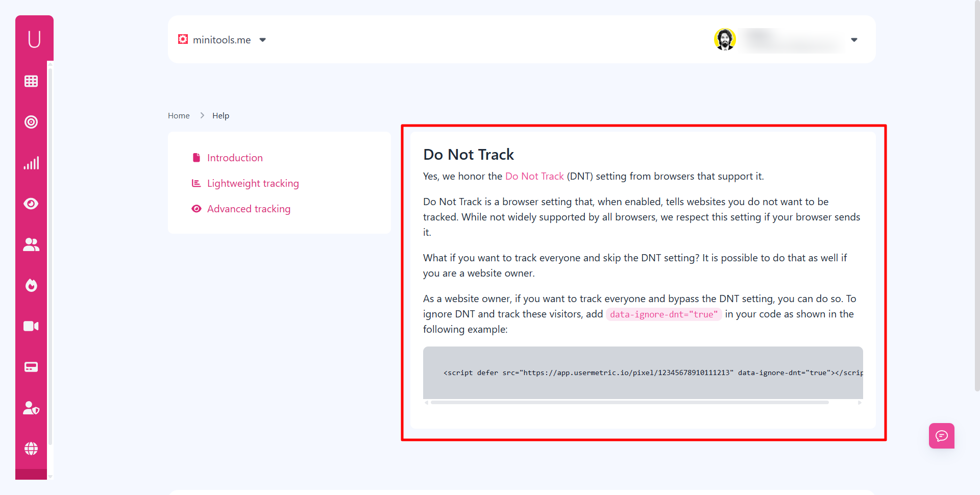Open the visitors people icon in sidebar

31,244
